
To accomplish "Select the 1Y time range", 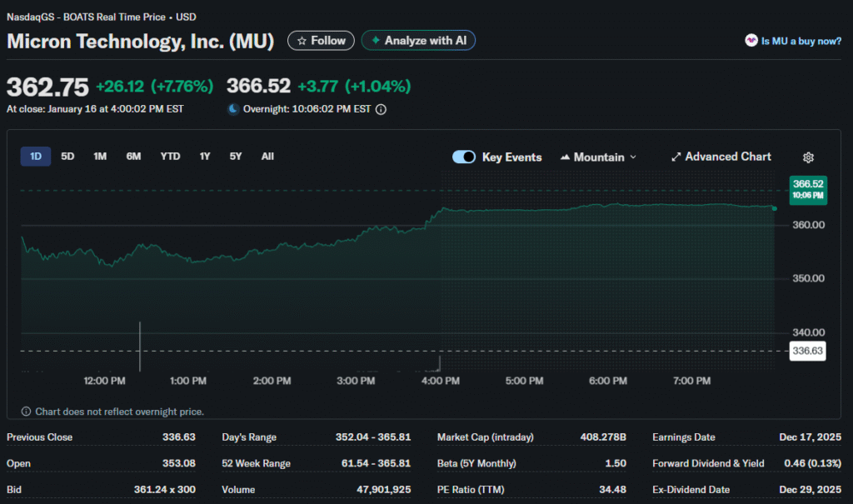I will 205,157.
